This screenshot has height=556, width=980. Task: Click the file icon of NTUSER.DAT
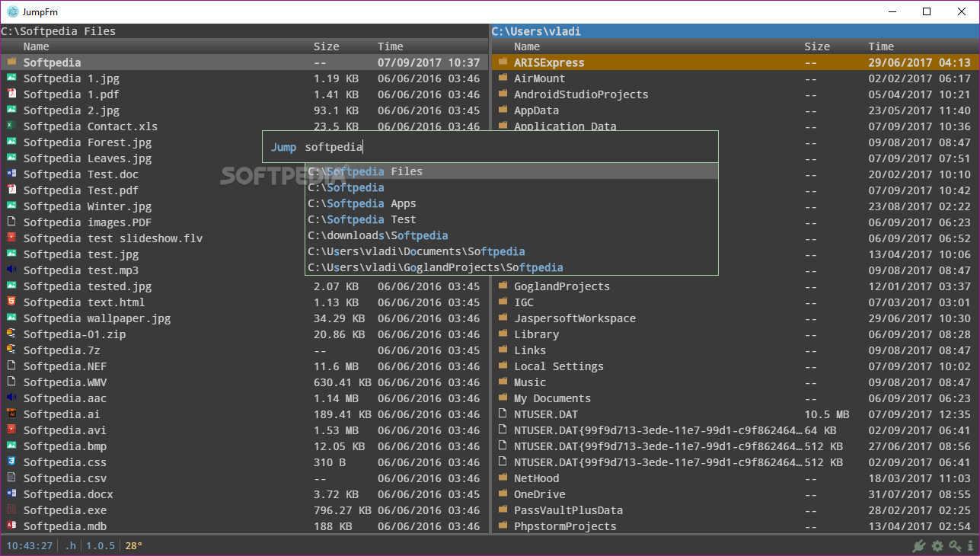[503, 414]
